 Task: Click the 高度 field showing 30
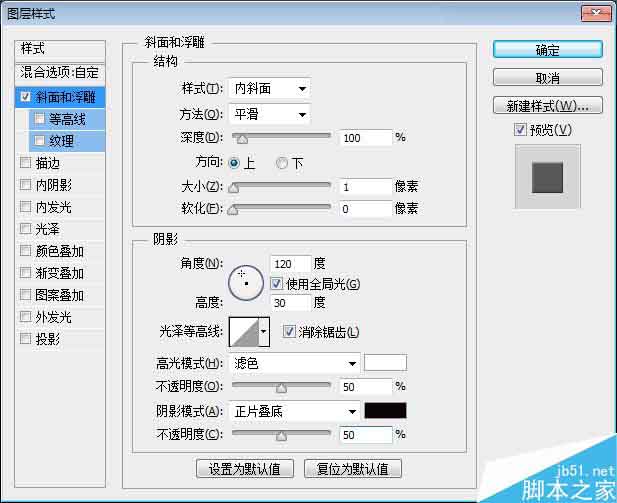click(x=291, y=302)
